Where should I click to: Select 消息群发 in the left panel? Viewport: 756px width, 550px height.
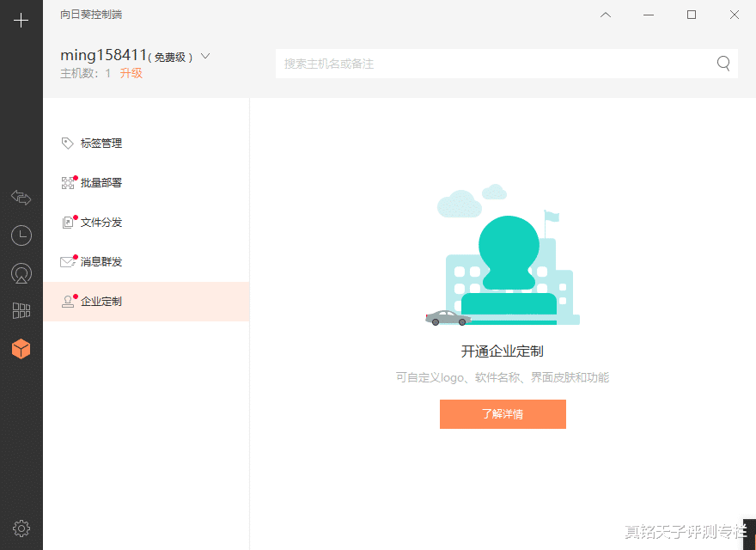pyautogui.click(x=102, y=261)
